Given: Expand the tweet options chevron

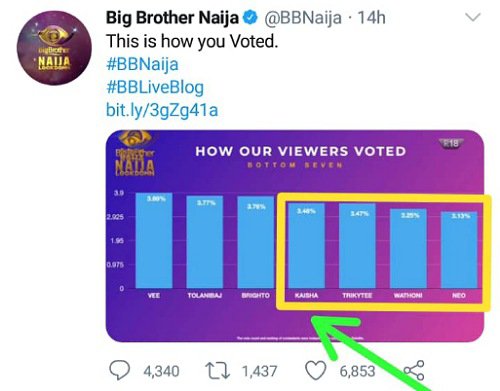Looking at the screenshot, I should 473,17.
